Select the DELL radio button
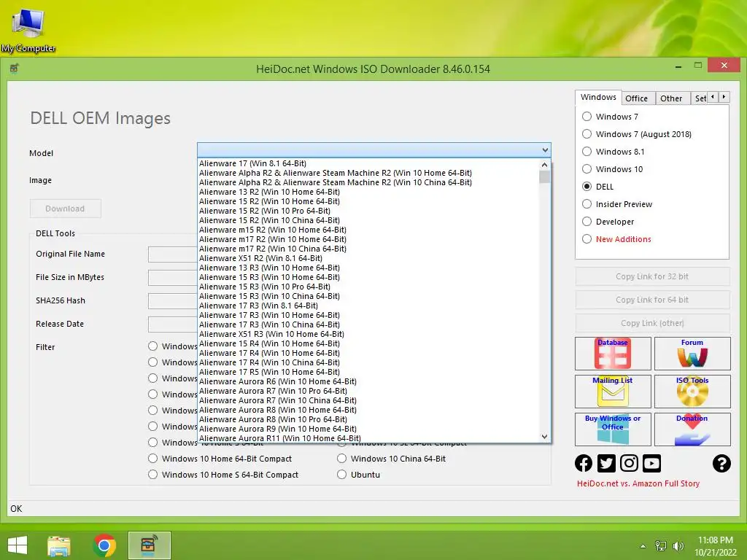Image resolution: width=747 pixels, height=560 pixels. [587, 187]
